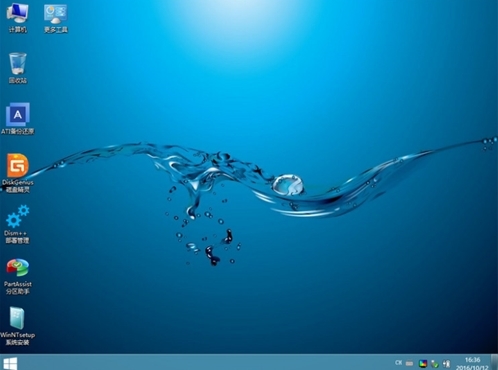498x370 pixels.
Task: Click the CK input language indicator
Action: coord(398,363)
